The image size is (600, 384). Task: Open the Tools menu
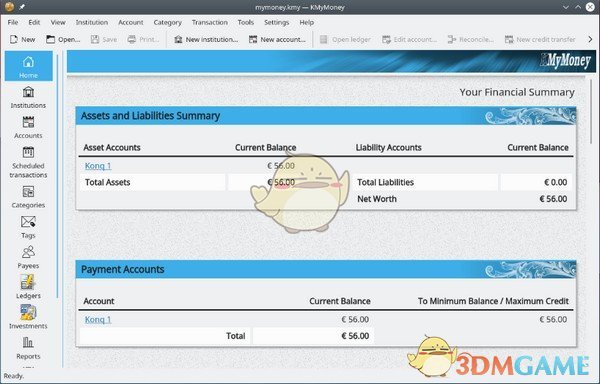pos(246,23)
